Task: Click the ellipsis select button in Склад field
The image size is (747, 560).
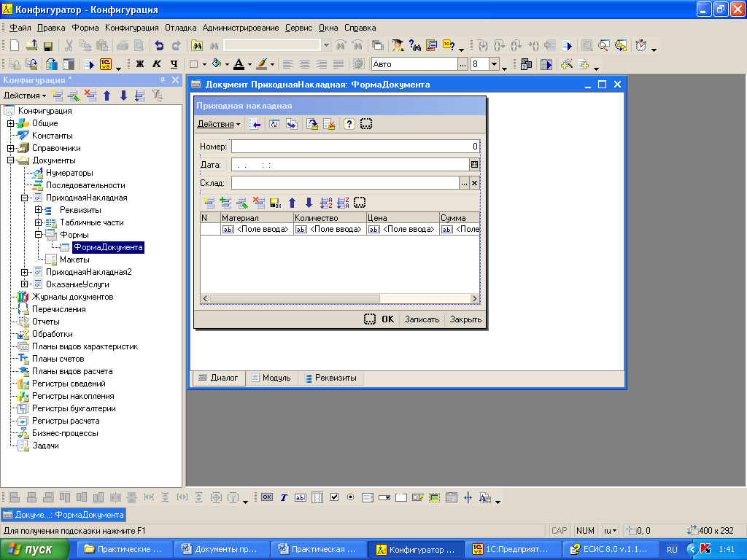Action: 464,183
